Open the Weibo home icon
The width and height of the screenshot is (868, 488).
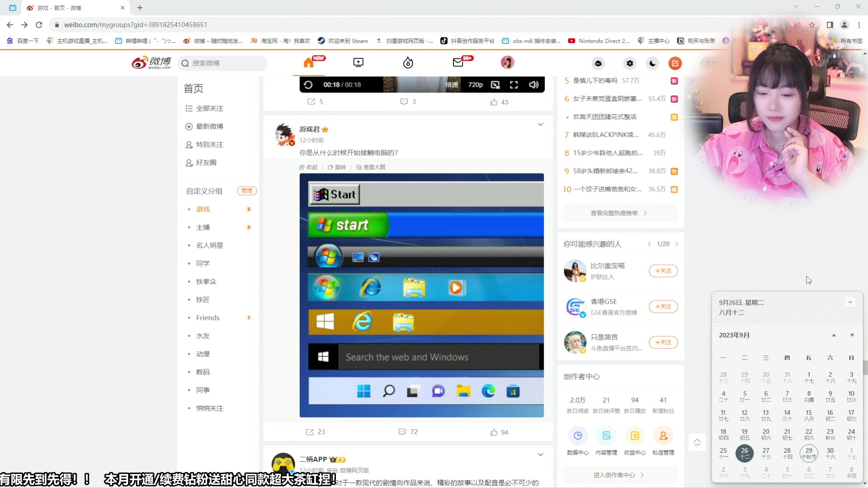click(309, 63)
